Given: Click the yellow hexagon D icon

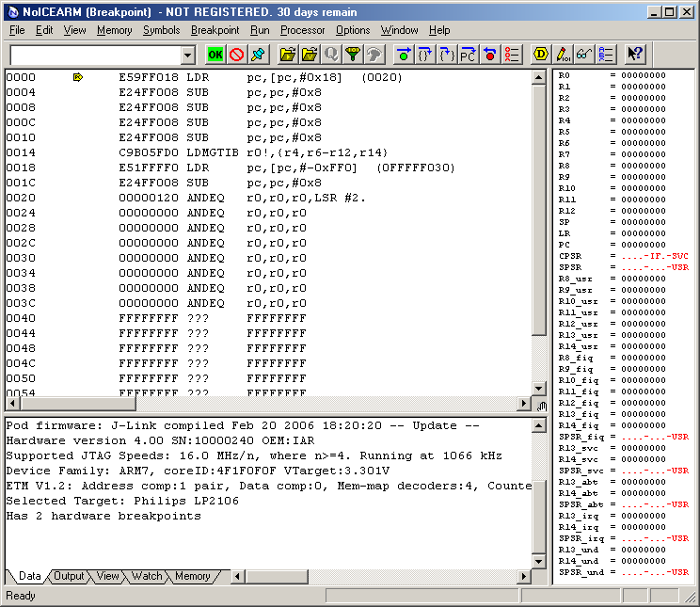Looking at the screenshot, I should (x=541, y=55).
